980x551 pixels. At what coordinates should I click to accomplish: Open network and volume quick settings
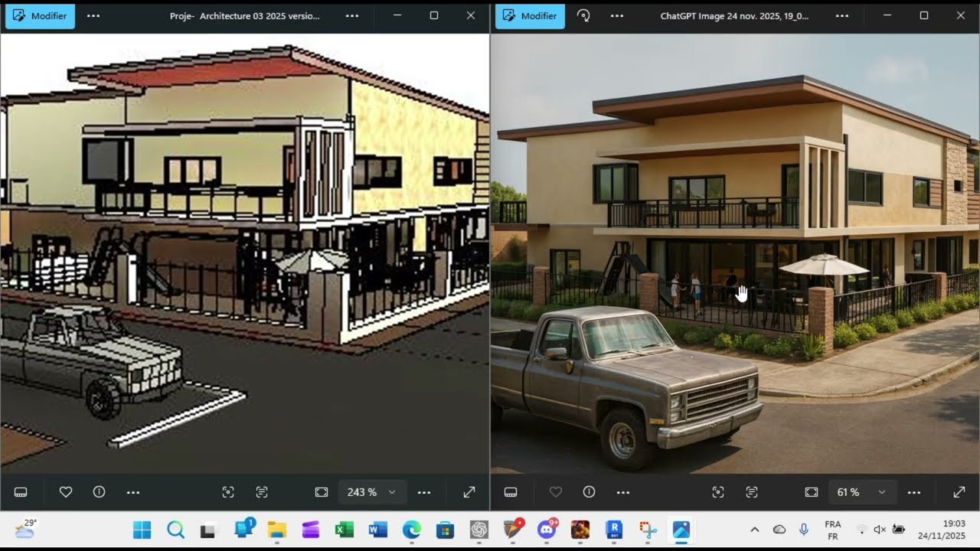[x=880, y=530]
